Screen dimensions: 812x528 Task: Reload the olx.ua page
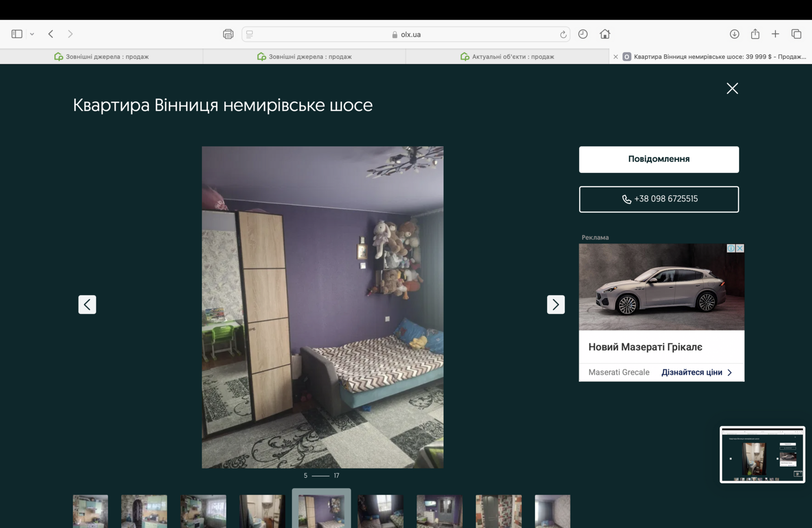point(563,34)
